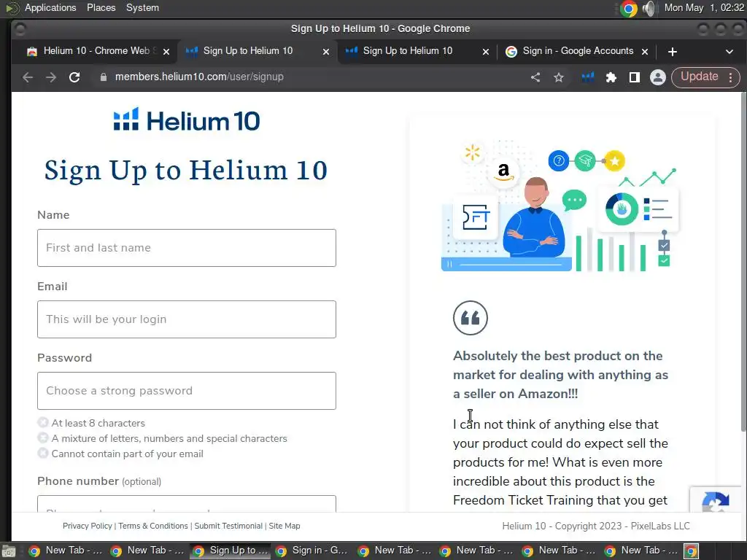
Task: Open the clock showing Mon May 1
Action: (x=704, y=7)
